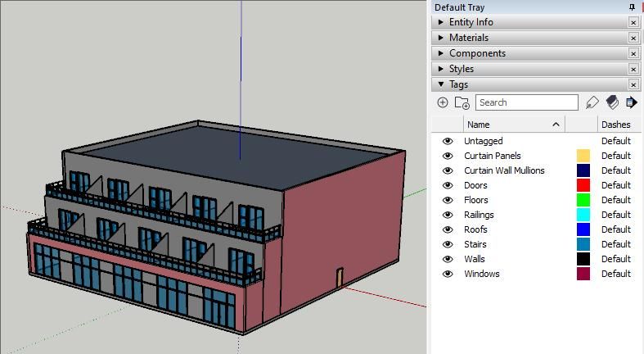This screenshot has height=354, width=644.
Task: Open Curtain Wall Mullions navy swatch
Action: click(x=583, y=170)
